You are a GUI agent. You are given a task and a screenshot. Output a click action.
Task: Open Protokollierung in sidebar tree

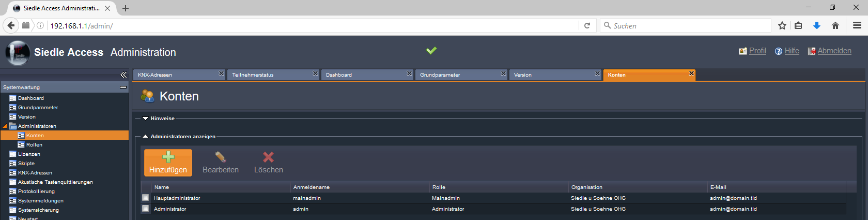[36, 192]
